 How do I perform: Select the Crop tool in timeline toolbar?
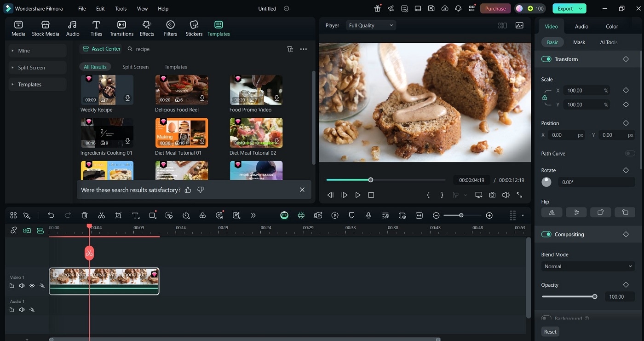point(118,215)
